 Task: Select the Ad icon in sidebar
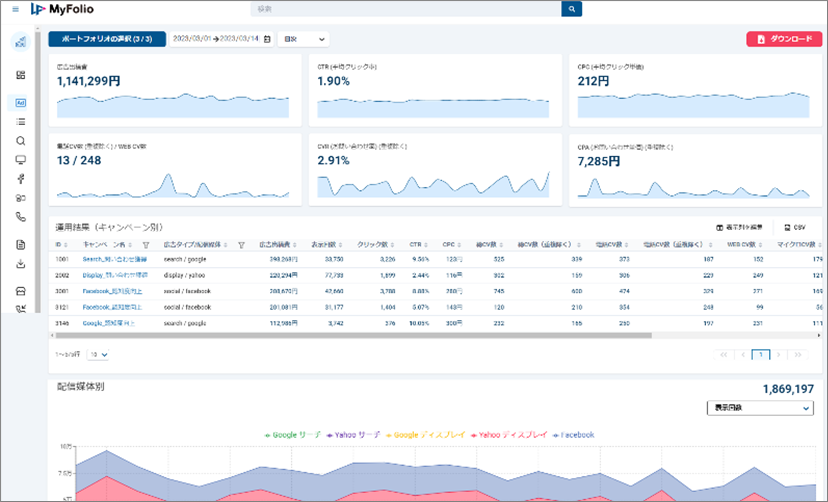tap(21, 103)
